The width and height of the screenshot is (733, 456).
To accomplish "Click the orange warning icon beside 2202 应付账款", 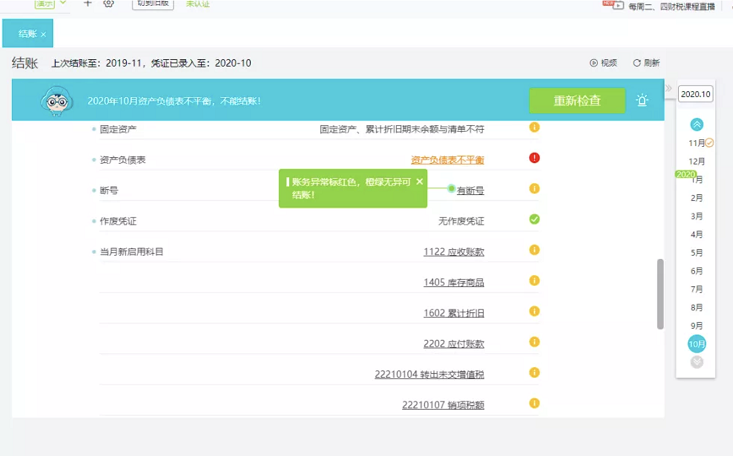I will point(534,343).
